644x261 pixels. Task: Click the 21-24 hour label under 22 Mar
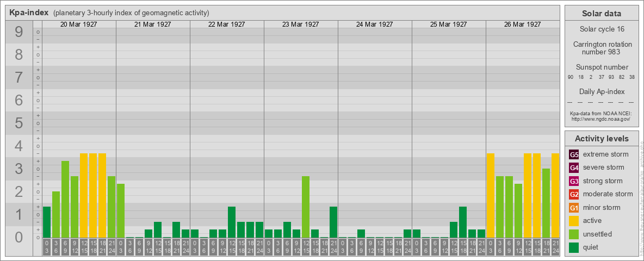[x=259, y=247]
